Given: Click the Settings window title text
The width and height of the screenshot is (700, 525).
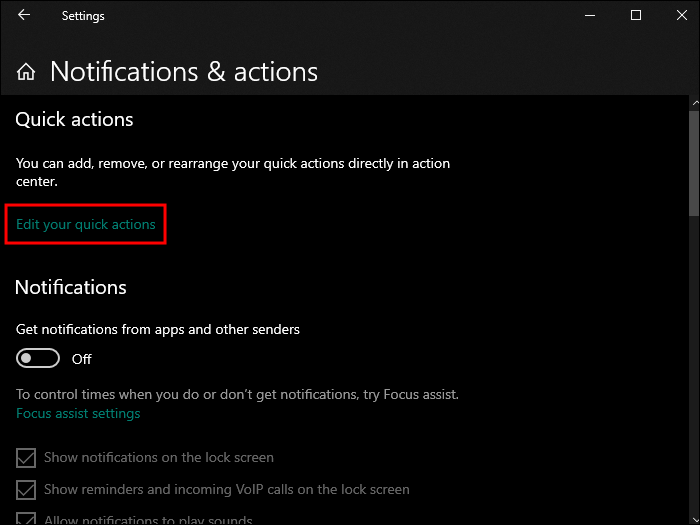Looking at the screenshot, I should 83,16.
